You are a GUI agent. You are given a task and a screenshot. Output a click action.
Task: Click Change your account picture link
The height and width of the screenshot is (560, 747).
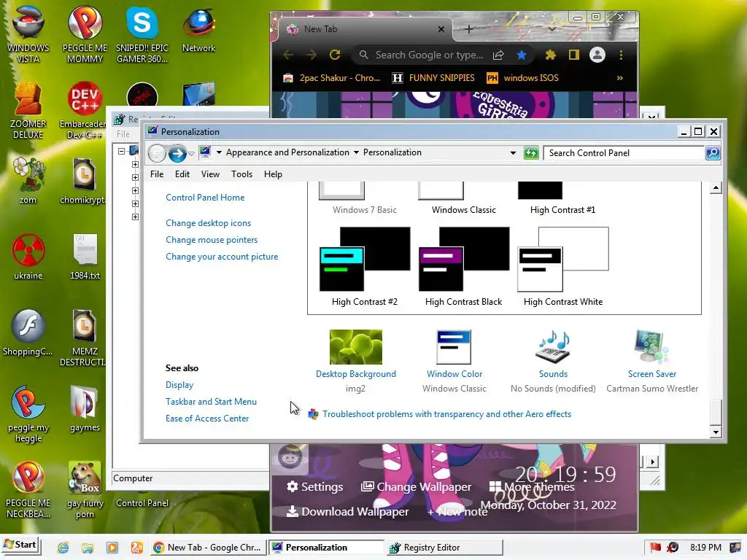click(222, 257)
